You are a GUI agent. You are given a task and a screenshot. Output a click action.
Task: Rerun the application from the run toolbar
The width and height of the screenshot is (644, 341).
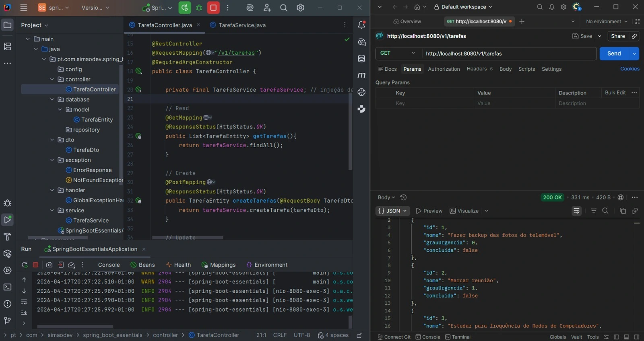pyautogui.click(x=25, y=265)
